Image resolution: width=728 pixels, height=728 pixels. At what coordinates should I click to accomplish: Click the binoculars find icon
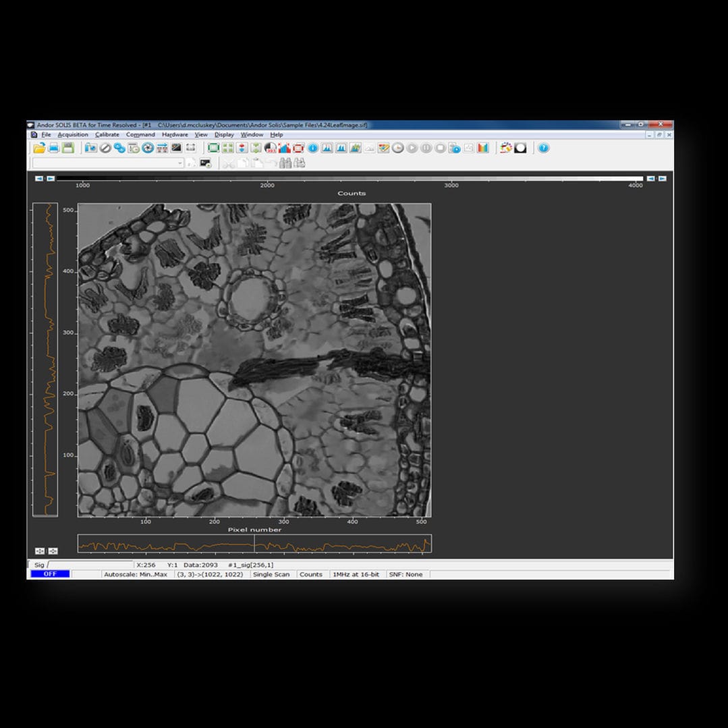coord(285,163)
